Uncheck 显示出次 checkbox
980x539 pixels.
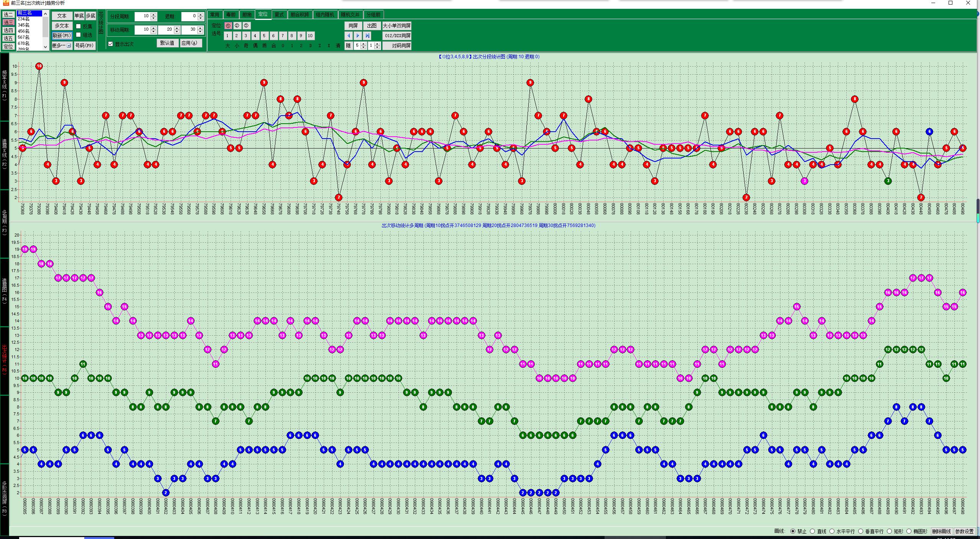111,44
